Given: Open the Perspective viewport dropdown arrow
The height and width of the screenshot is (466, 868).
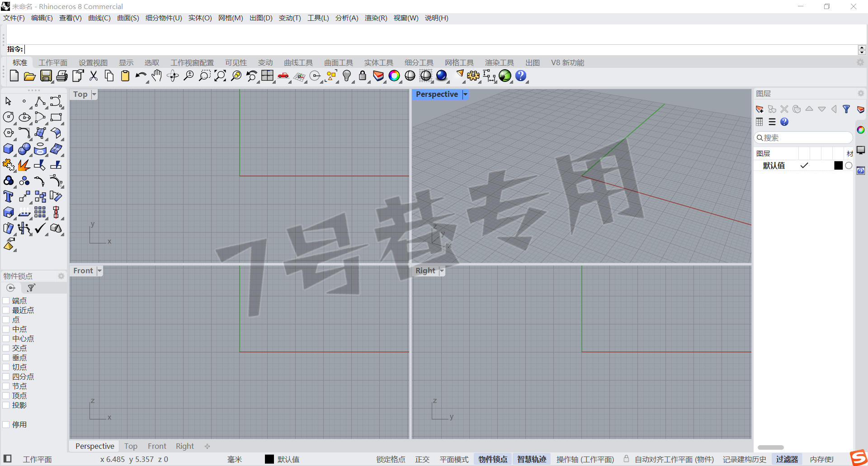Looking at the screenshot, I should (x=465, y=94).
